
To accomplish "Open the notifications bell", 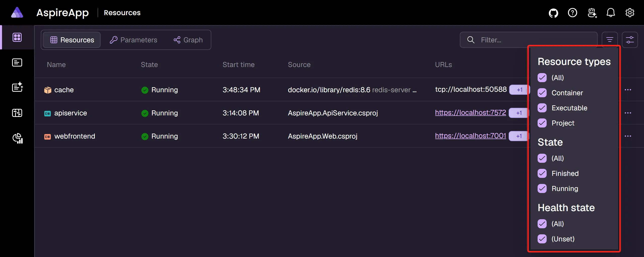I will tap(611, 13).
